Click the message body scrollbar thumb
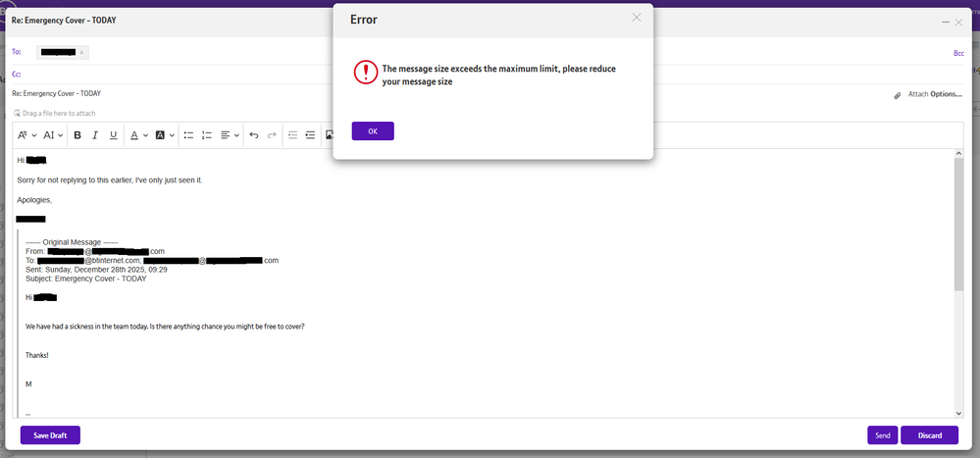The height and width of the screenshot is (458, 980). coord(958,225)
